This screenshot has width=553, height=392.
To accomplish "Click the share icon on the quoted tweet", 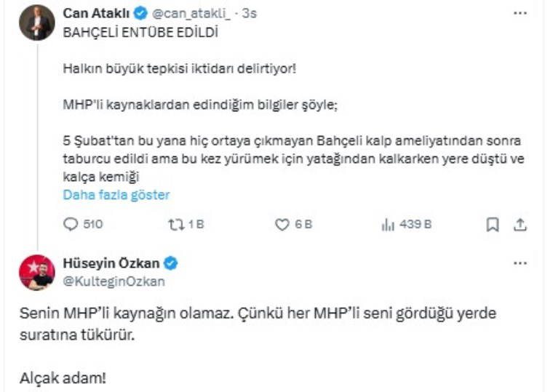I will 520,225.
